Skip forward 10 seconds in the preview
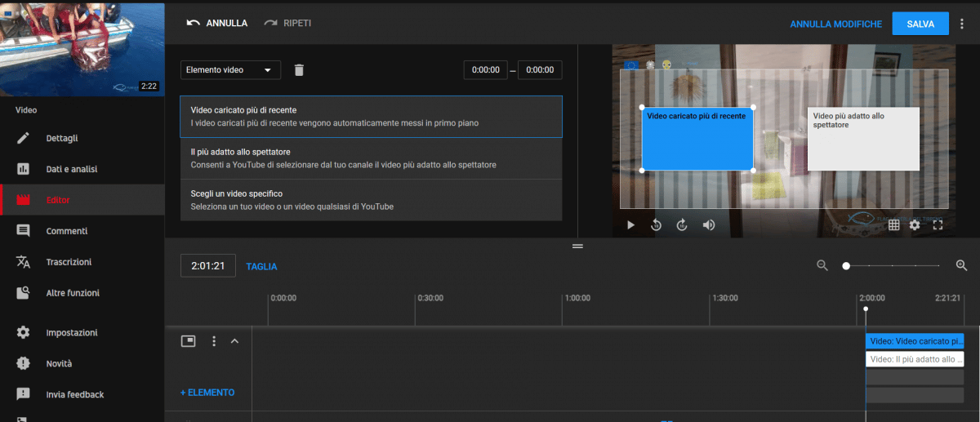Image resolution: width=980 pixels, height=422 pixels. point(682,225)
